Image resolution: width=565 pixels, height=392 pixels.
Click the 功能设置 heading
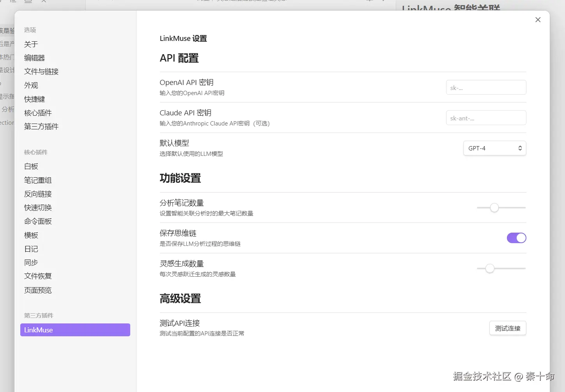click(180, 178)
